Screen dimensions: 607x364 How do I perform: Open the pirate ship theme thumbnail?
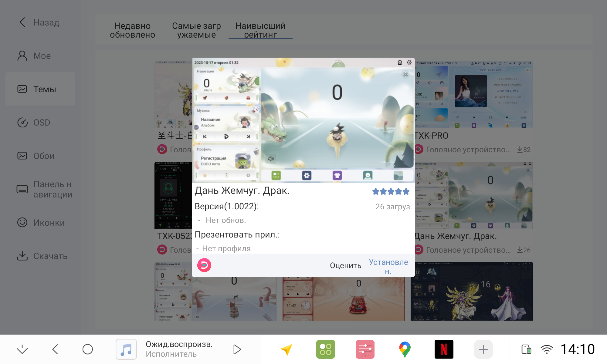coord(216,299)
